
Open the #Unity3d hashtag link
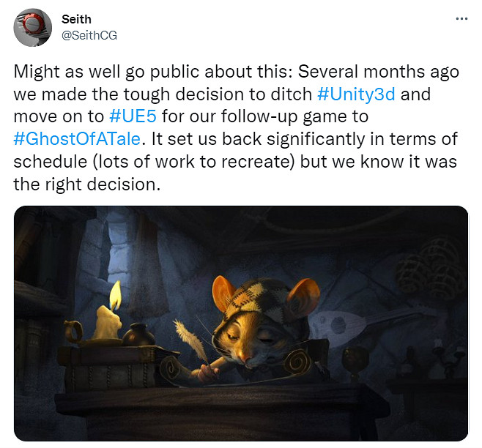[x=356, y=94]
